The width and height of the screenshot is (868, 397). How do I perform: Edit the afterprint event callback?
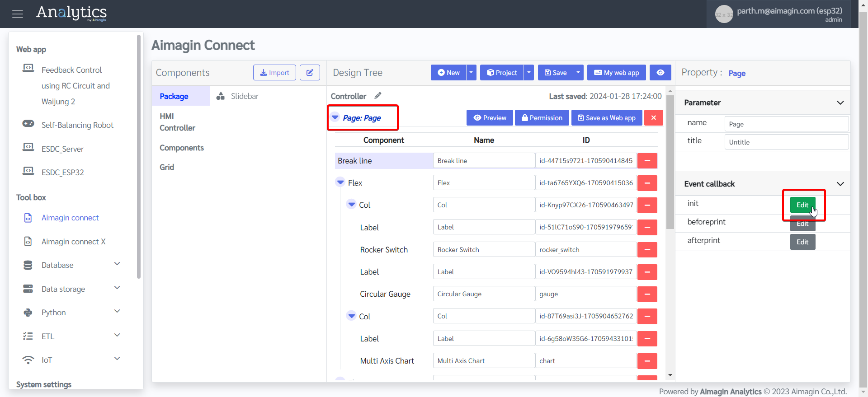pyautogui.click(x=802, y=242)
